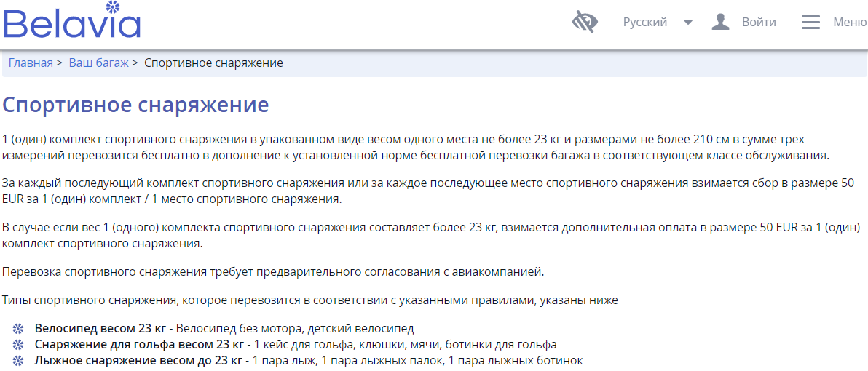Open the hamburger menu icon
This screenshot has height=371, width=868.
(810, 22)
